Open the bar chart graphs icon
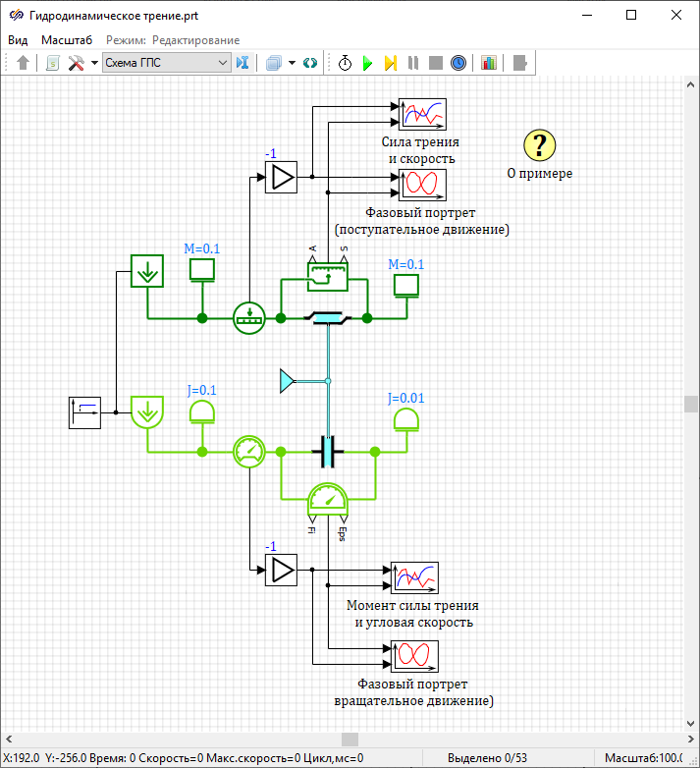Screen dimensions: 700x768 [x=488, y=63]
